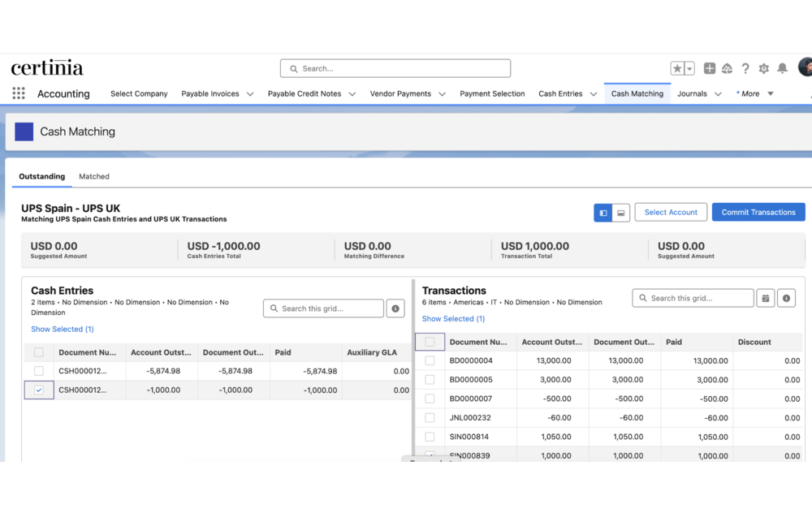This screenshot has height=513, width=812.
Task: Switch to the Matched tab
Action: click(x=93, y=176)
